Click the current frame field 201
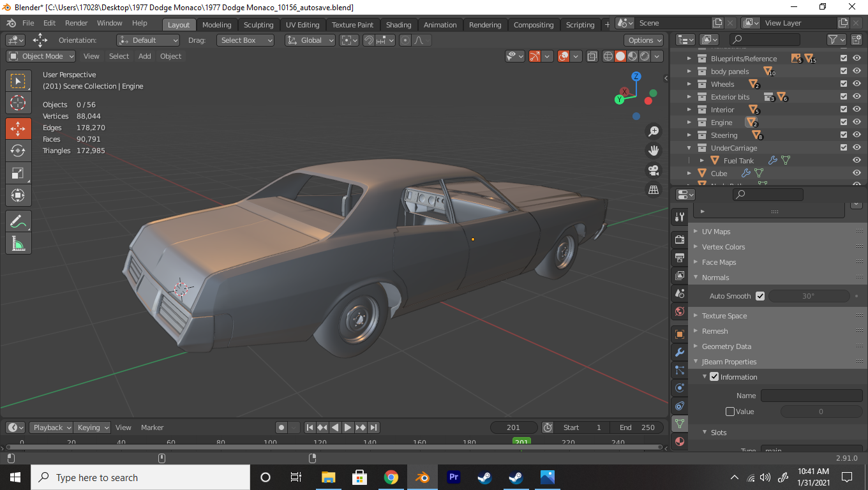Image resolution: width=868 pixels, height=490 pixels. (513, 427)
